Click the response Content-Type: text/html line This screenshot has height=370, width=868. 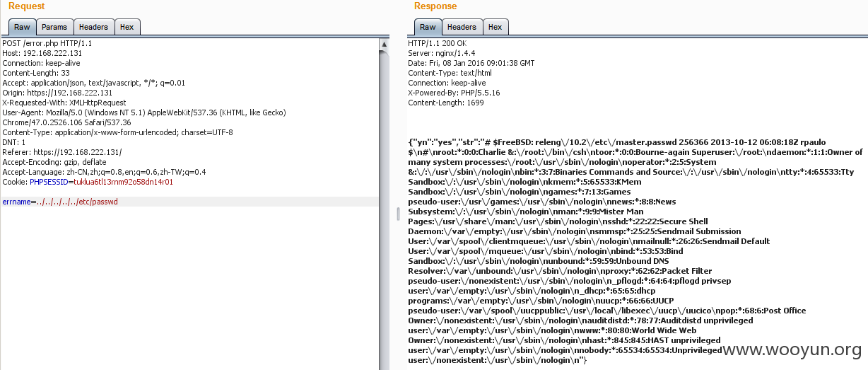point(450,73)
